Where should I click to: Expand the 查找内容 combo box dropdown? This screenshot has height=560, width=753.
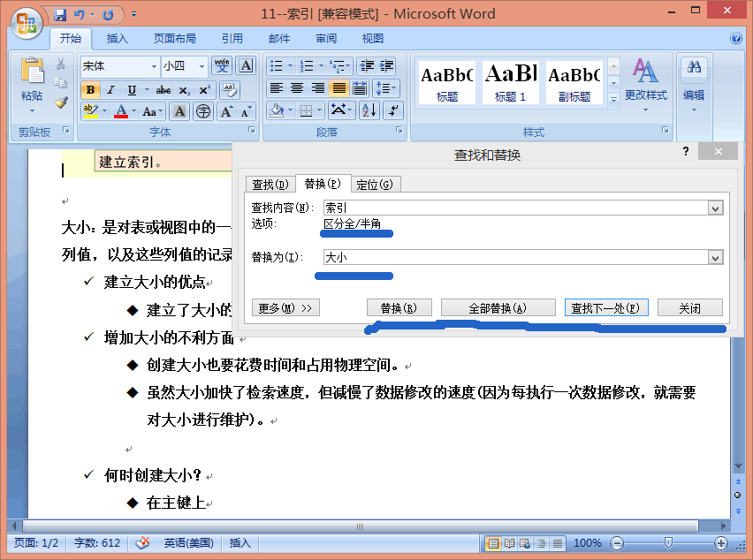715,208
